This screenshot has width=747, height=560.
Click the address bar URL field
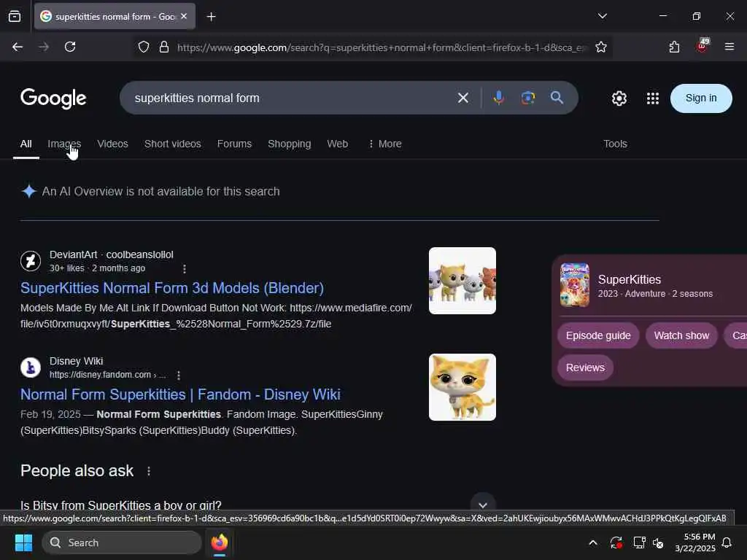click(x=381, y=47)
